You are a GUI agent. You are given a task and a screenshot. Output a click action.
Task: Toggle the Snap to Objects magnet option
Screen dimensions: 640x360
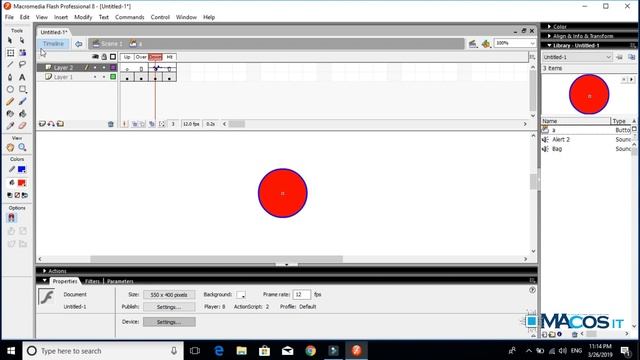(11, 218)
